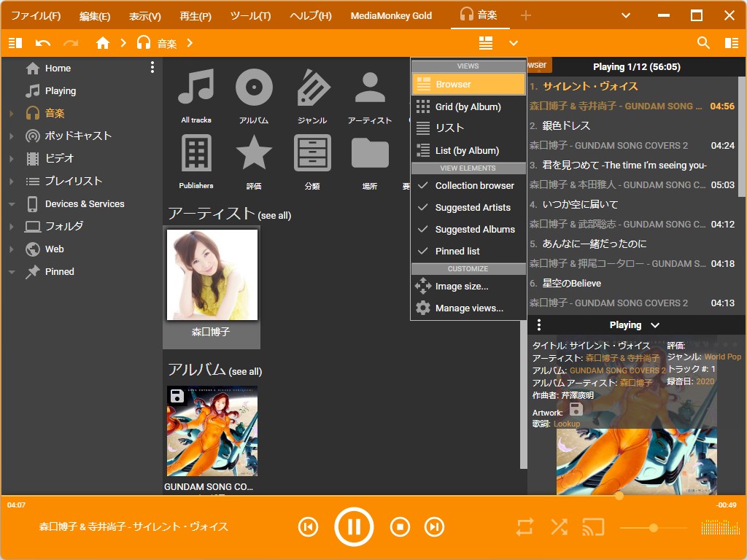Adjust the volume slider
The width and height of the screenshot is (747, 560).
point(654,526)
